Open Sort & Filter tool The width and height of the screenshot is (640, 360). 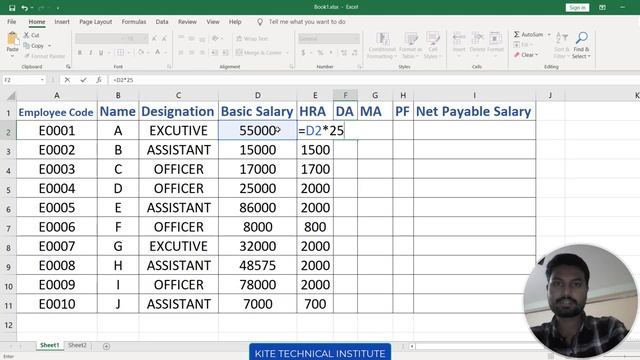coord(562,45)
